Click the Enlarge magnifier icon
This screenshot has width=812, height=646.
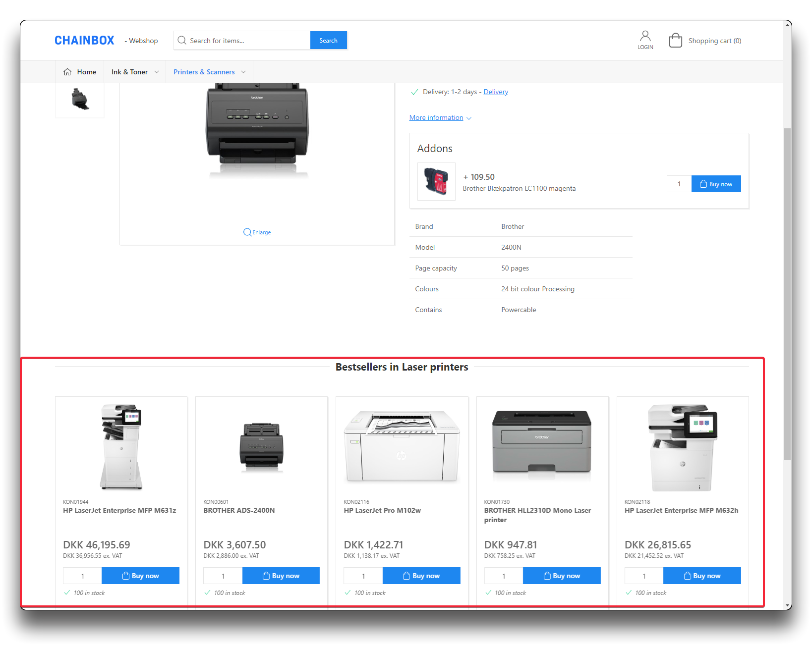pyautogui.click(x=247, y=232)
